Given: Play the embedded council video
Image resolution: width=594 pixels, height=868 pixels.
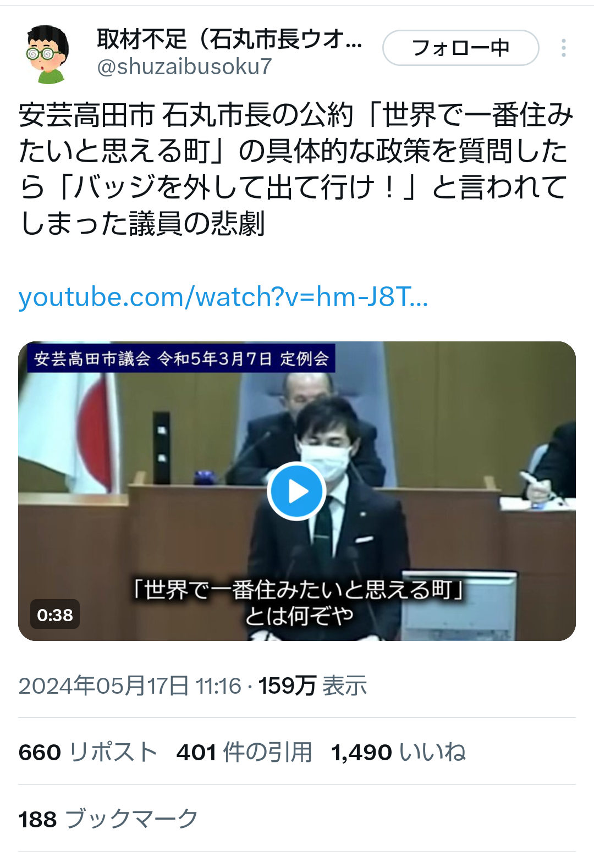Looking at the screenshot, I should point(297,492).
